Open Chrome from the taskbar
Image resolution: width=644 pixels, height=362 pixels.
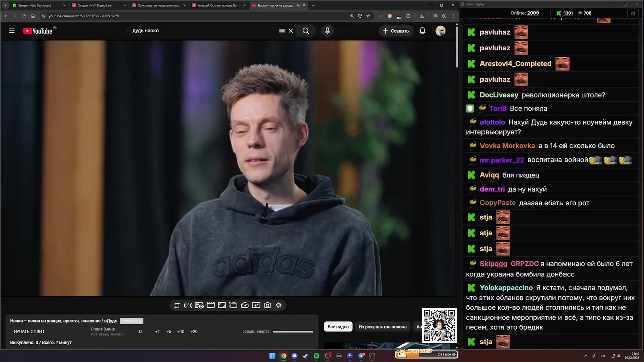coord(283,356)
